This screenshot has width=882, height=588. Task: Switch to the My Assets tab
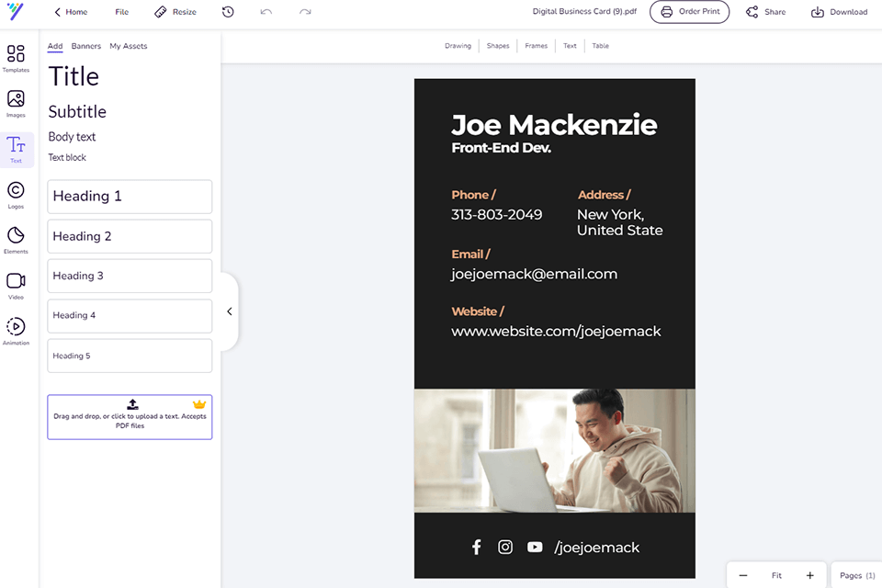[x=129, y=46]
